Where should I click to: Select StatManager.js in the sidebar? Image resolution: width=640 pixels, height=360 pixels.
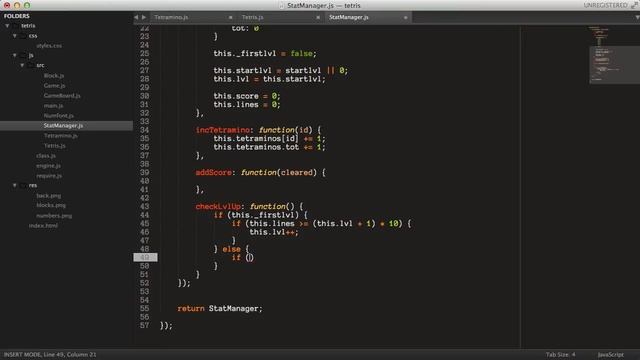coord(63,126)
